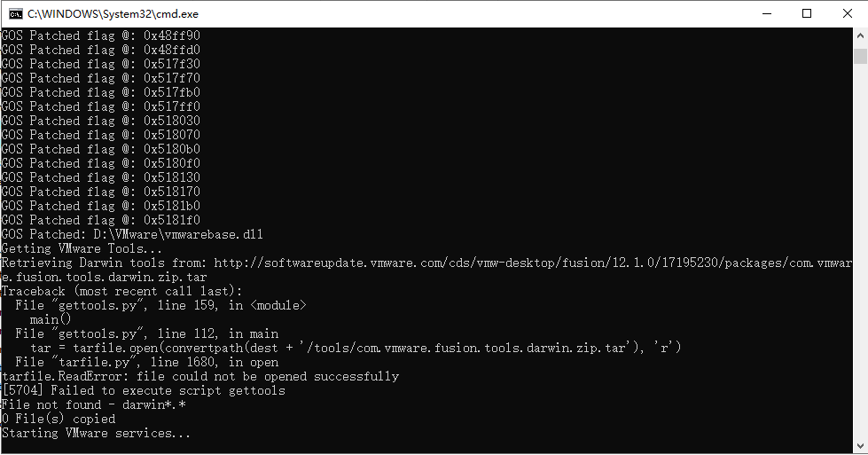Click the empty scrollbar track below thumb
Viewport: 868px width, 455px height.
click(860, 266)
